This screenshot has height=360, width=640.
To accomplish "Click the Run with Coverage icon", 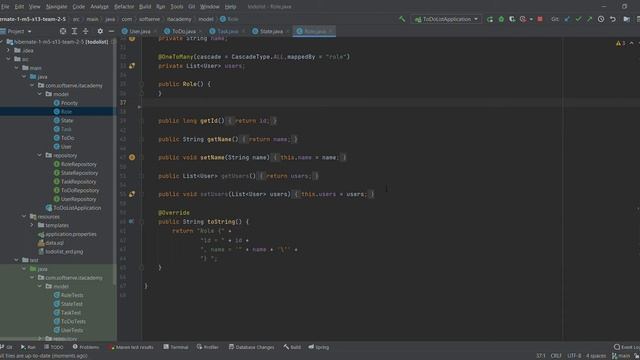I will click(512, 19).
